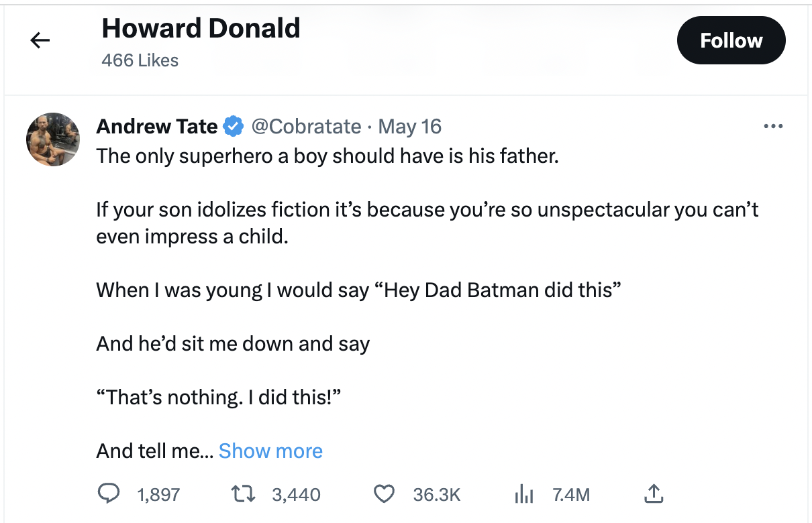Click the 466 Likes subtitle
This screenshot has width=812, height=523.
coord(140,60)
